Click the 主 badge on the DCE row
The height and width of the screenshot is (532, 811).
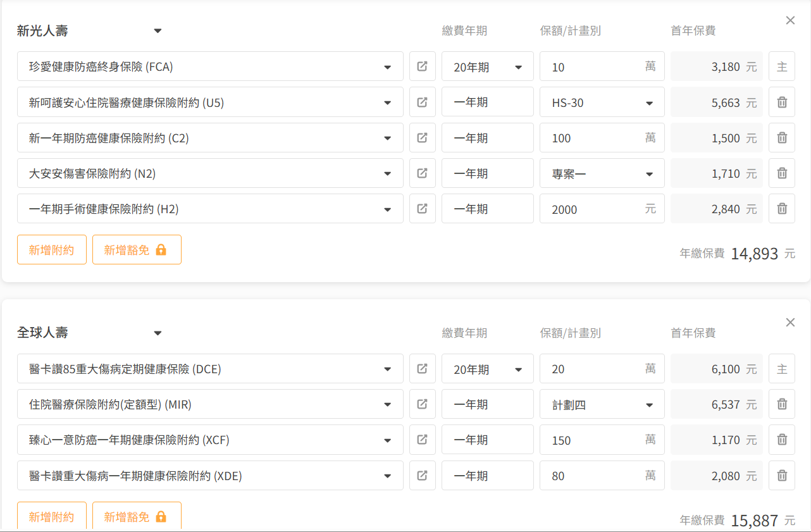782,369
